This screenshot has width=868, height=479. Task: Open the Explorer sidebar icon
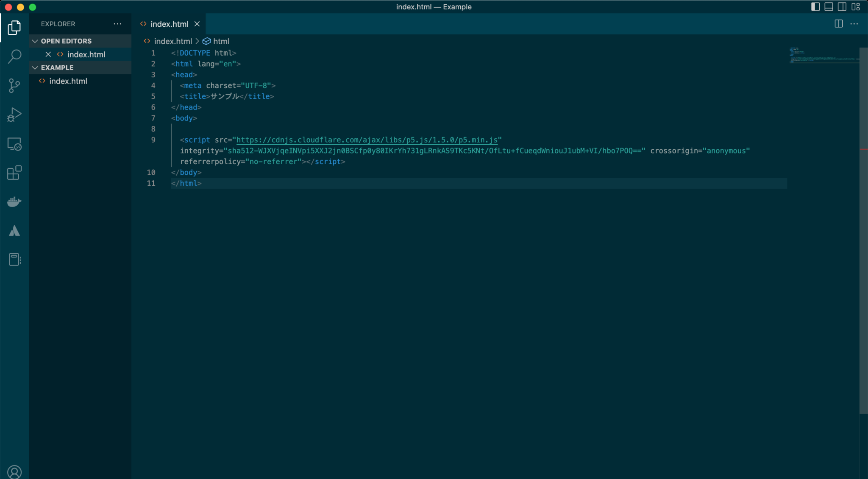(14, 27)
